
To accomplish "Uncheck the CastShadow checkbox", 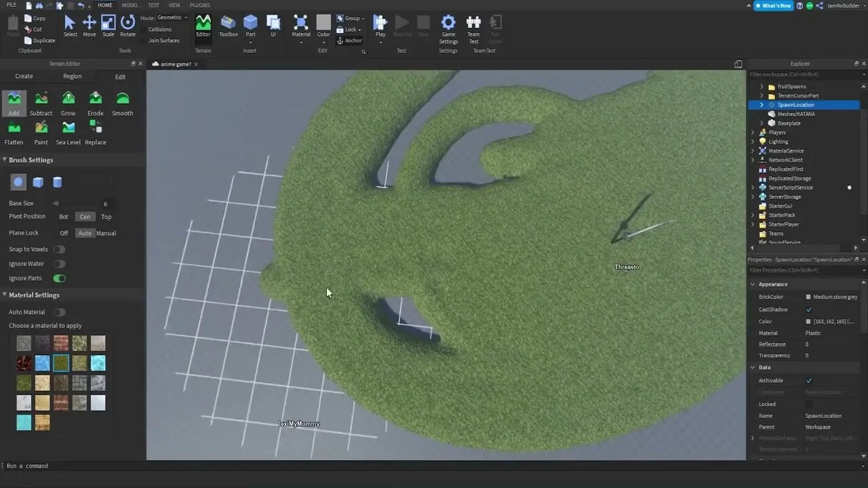I will pyautogui.click(x=808, y=309).
